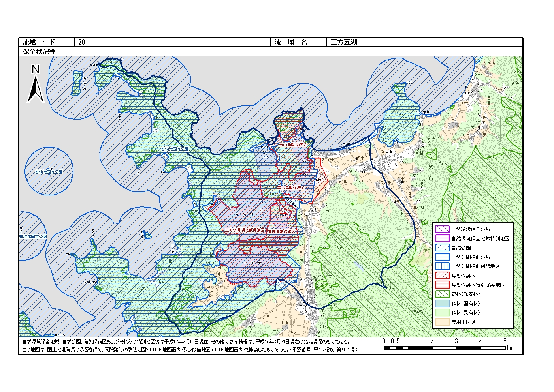Pick the light blue 森林(国有林) swatch
Image resolution: width=554 pixels, height=392 pixels.
coord(442,304)
